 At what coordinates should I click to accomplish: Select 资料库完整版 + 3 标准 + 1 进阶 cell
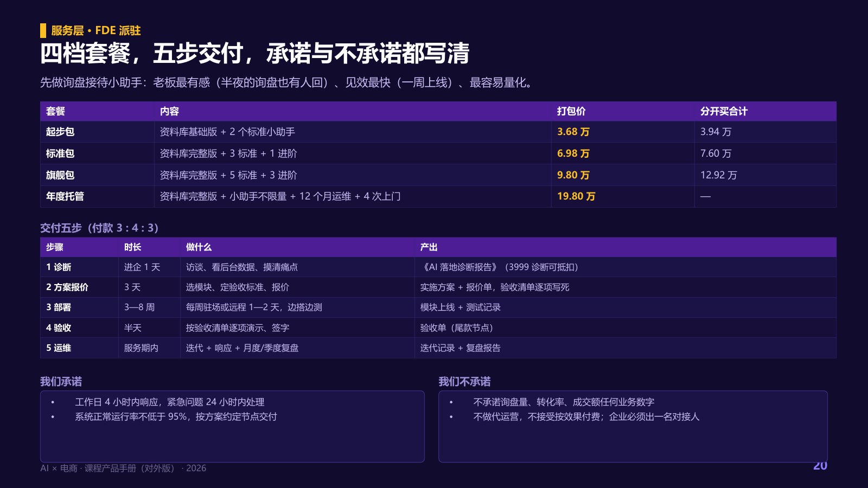click(353, 153)
